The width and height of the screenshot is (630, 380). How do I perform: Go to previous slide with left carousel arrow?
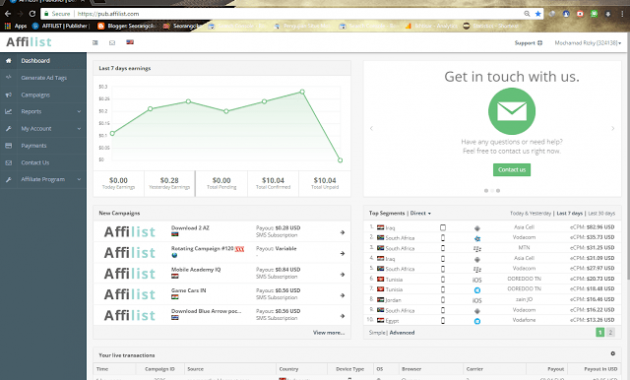pos(371,129)
